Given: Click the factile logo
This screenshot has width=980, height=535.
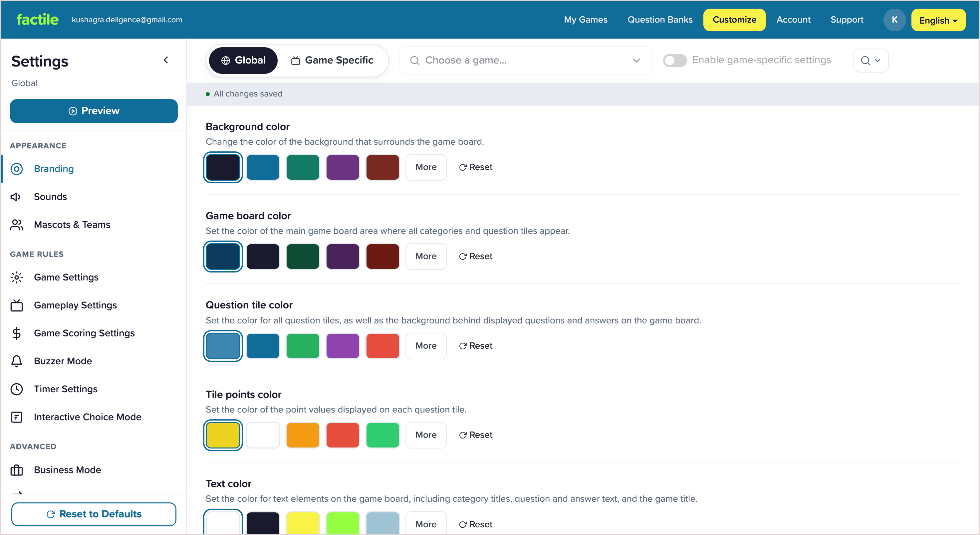Looking at the screenshot, I should tap(37, 19).
